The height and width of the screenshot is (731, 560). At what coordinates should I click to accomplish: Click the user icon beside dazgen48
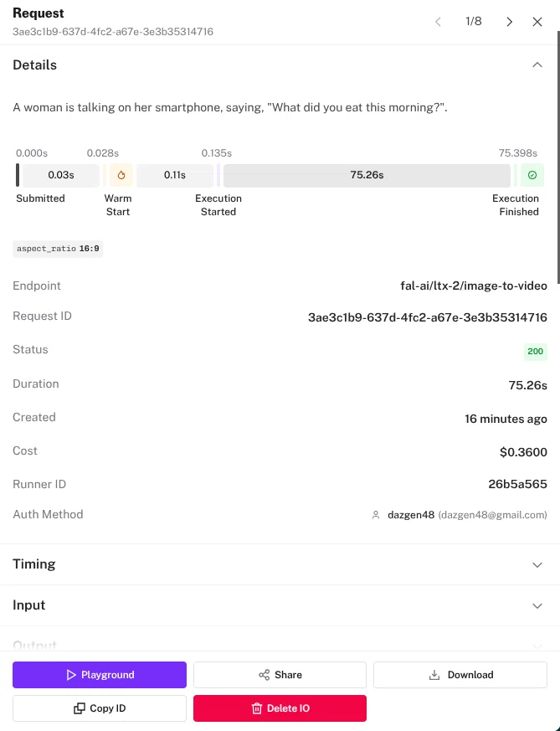click(376, 515)
